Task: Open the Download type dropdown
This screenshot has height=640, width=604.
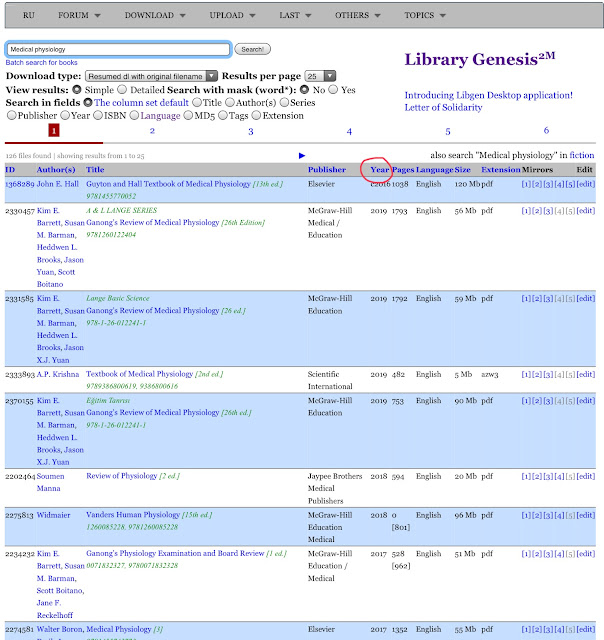Action: click(x=151, y=76)
